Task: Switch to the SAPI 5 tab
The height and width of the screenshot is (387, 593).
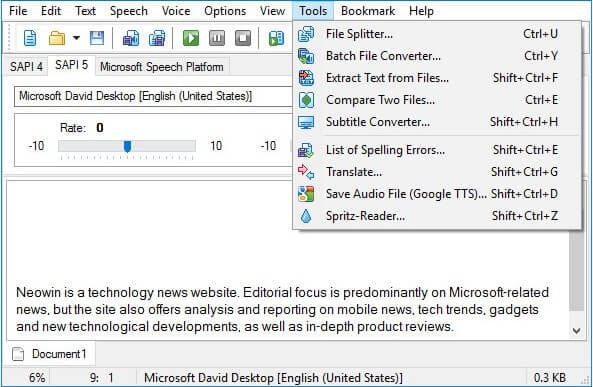Action: (x=71, y=65)
